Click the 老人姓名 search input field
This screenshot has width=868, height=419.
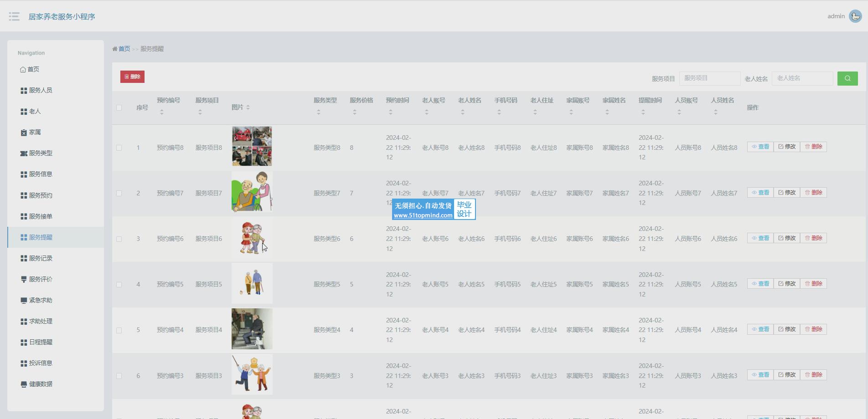point(802,78)
